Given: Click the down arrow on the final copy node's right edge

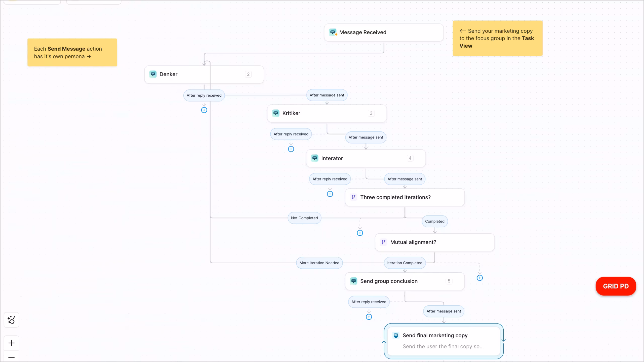Looking at the screenshot, I should click(503, 340).
